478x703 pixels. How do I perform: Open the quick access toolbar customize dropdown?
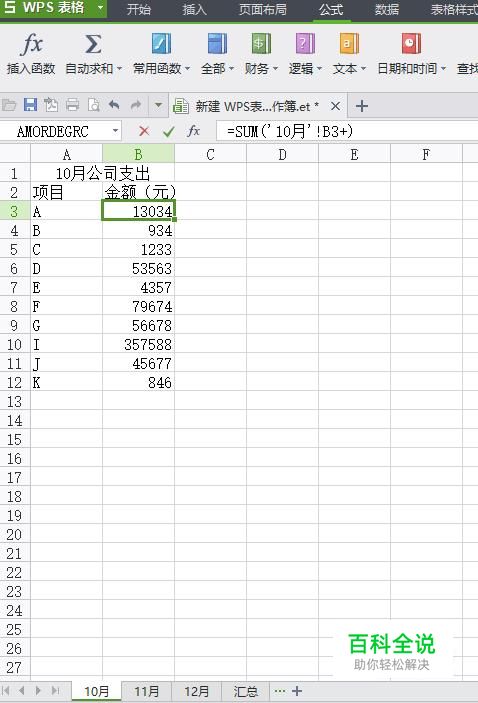[158, 105]
